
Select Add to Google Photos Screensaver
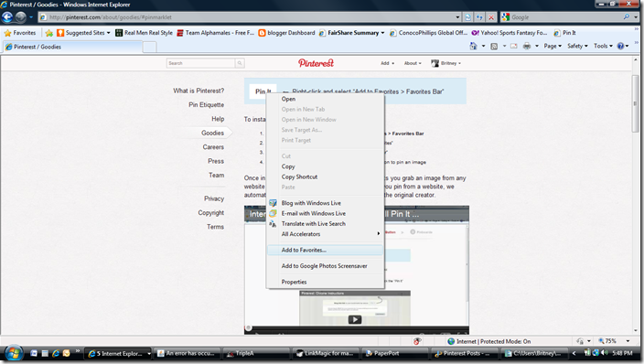coord(325,266)
